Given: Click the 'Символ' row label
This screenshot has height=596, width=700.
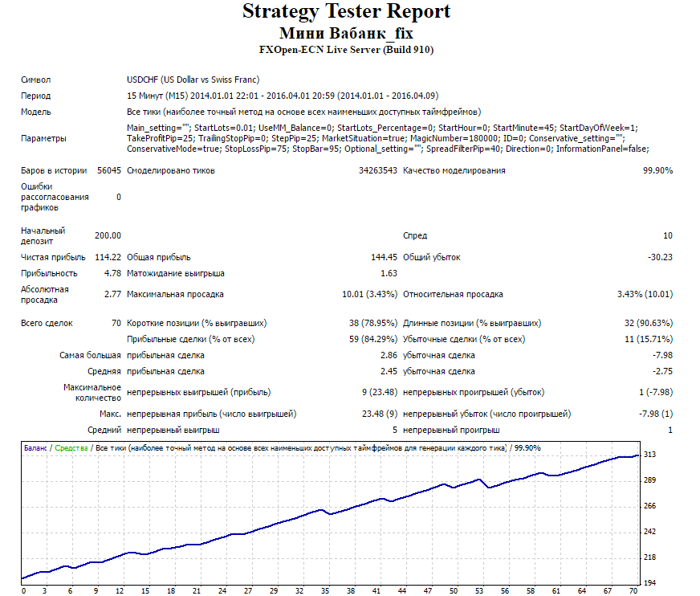Looking at the screenshot, I should 35,80.
